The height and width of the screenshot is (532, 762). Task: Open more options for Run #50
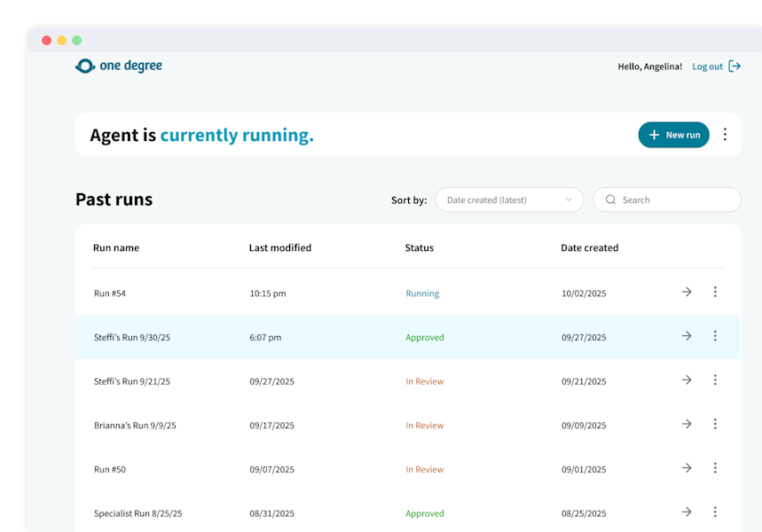(715, 468)
